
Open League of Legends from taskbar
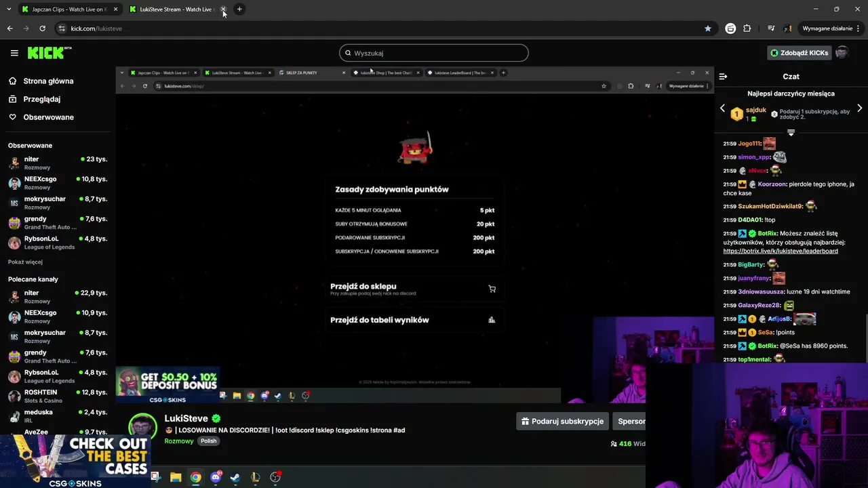tap(255, 477)
